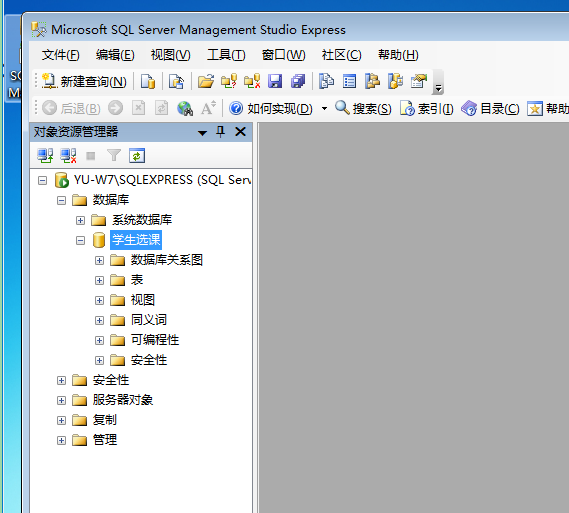This screenshot has width=569, height=513.
Task: Select the 系统数据库 tree item label
Action: pos(142,220)
